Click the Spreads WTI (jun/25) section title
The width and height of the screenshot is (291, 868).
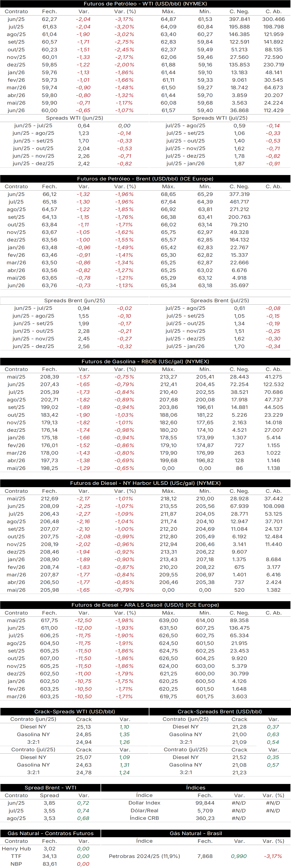pos(75,118)
